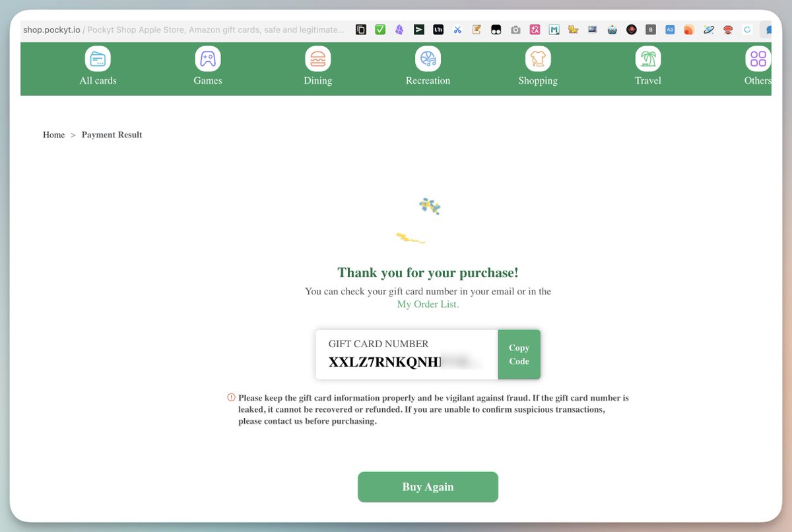Image resolution: width=792 pixels, height=532 pixels.
Task: Click the green checkmark extension icon
Action: pos(380,30)
